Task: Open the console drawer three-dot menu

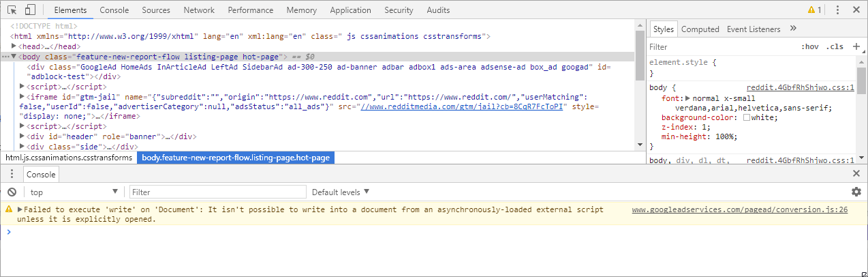Action: click(12, 175)
